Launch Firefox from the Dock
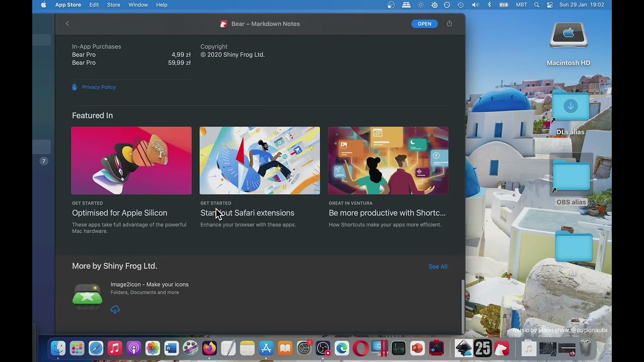644x362 pixels. point(209,348)
